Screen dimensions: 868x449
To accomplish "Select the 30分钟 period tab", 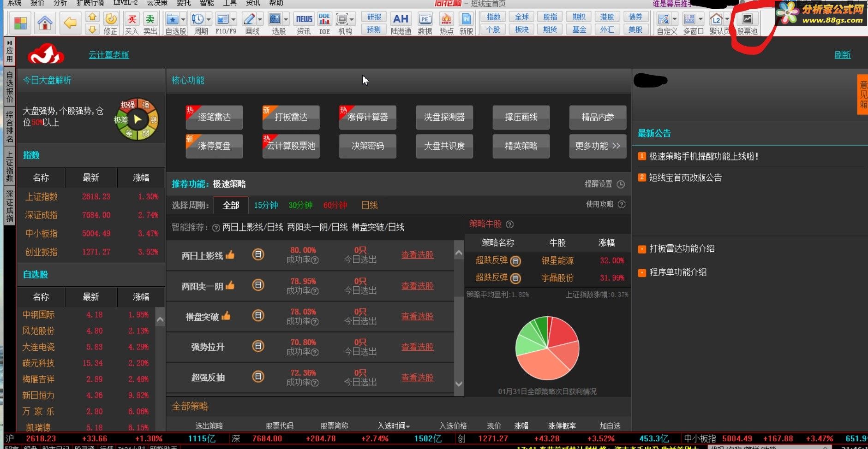I will 300,206.
